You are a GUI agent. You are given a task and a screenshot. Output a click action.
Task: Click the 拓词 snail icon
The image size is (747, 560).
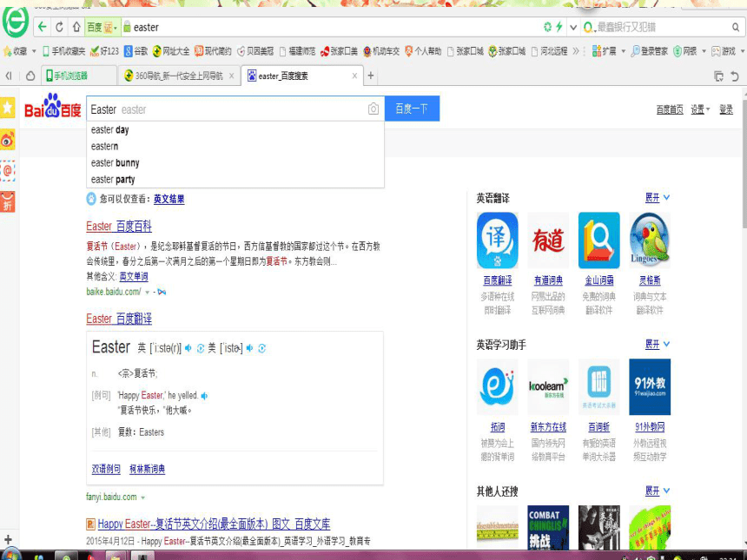pos(498,386)
